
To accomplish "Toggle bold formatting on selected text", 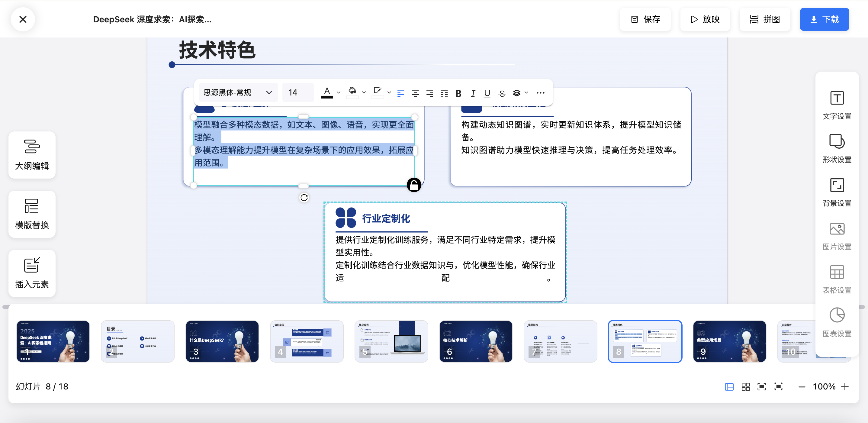I will click(x=458, y=93).
